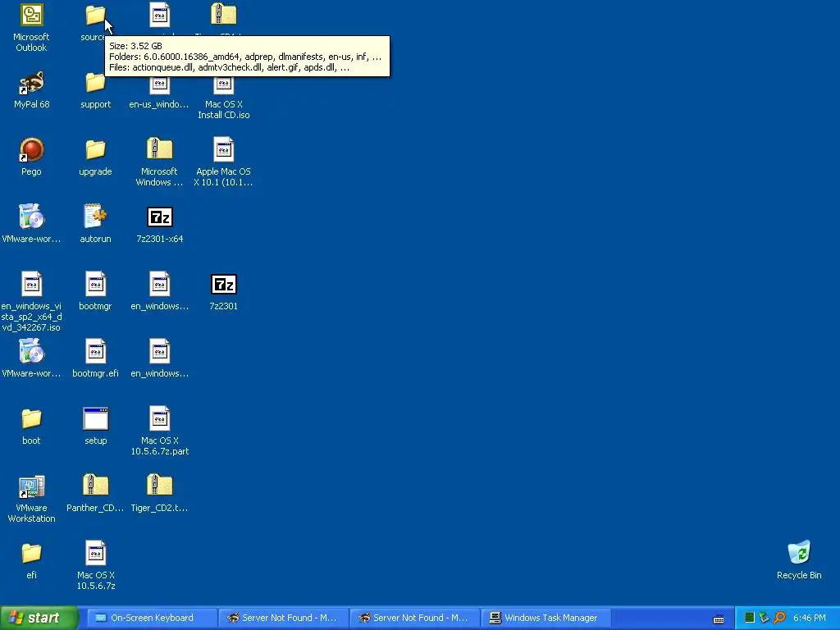Switch to On-Screen Keyboard taskbar button
This screenshot has width=840, height=630.
(152, 618)
